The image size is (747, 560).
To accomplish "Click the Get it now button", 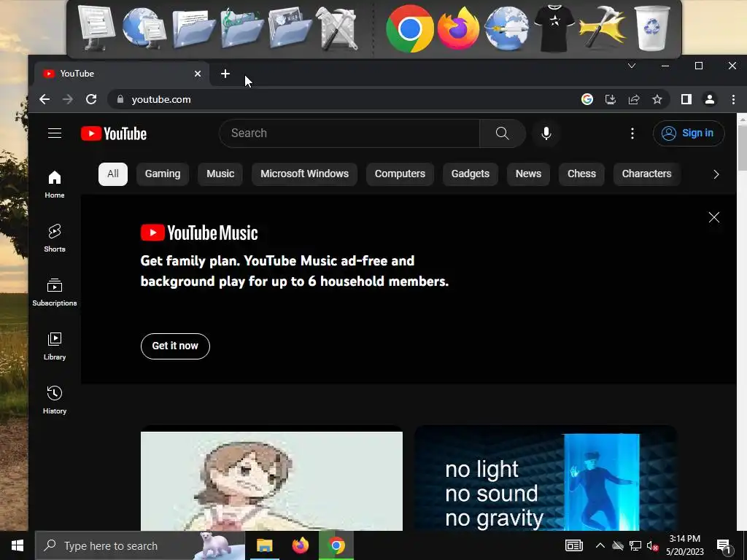I will pyautogui.click(x=175, y=346).
